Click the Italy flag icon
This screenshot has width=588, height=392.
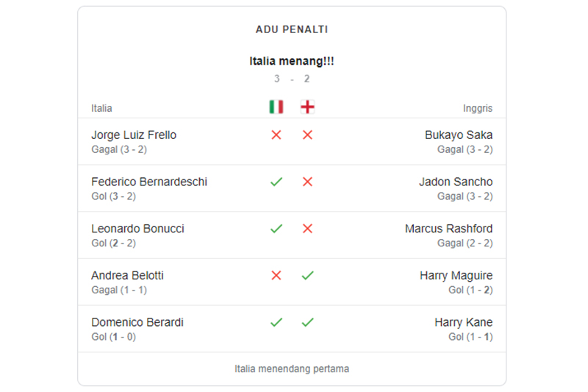[x=276, y=107]
